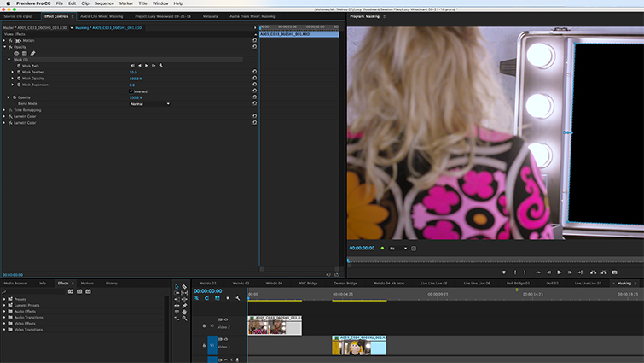Select the Selection tool in the Tools panel
644x363 pixels.
(x=177, y=286)
